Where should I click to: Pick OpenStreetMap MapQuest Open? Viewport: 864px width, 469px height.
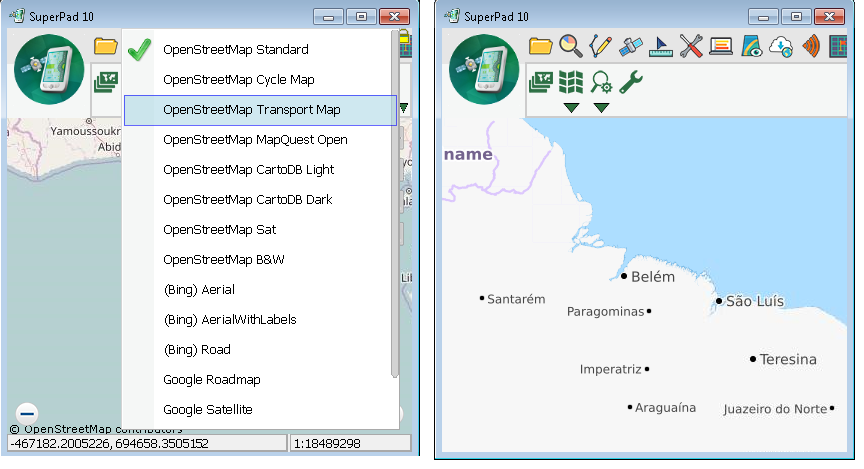coord(260,140)
